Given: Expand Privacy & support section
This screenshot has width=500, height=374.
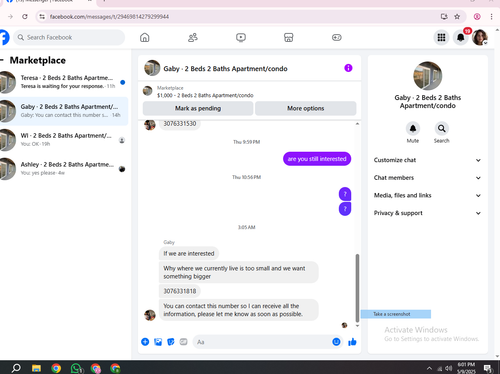Looking at the screenshot, I should tap(427, 213).
